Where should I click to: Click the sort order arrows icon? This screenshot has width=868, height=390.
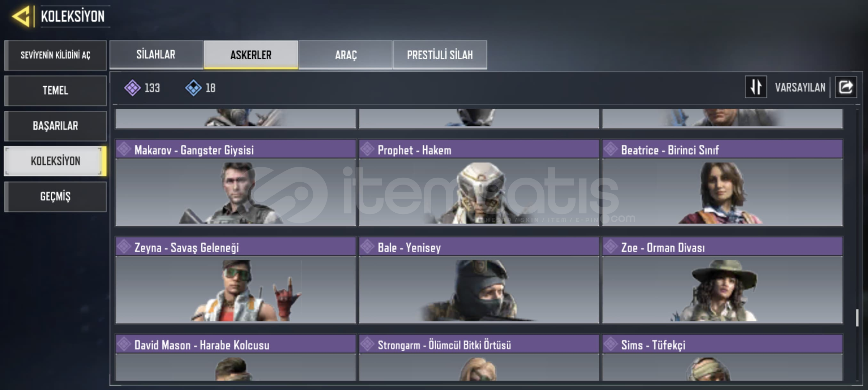(756, 87)
